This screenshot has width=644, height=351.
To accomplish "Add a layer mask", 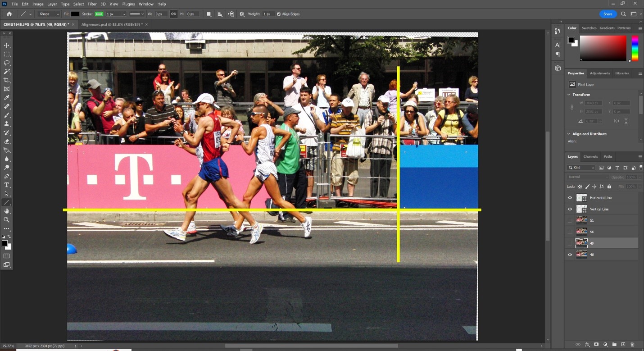I will point(596,344).
